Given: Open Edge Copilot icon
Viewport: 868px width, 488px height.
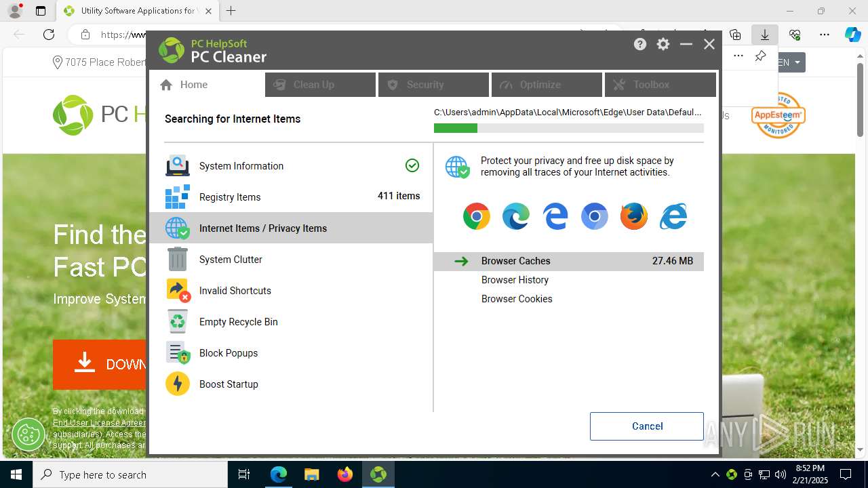Looking at the screenshot, I should [852, 35].
